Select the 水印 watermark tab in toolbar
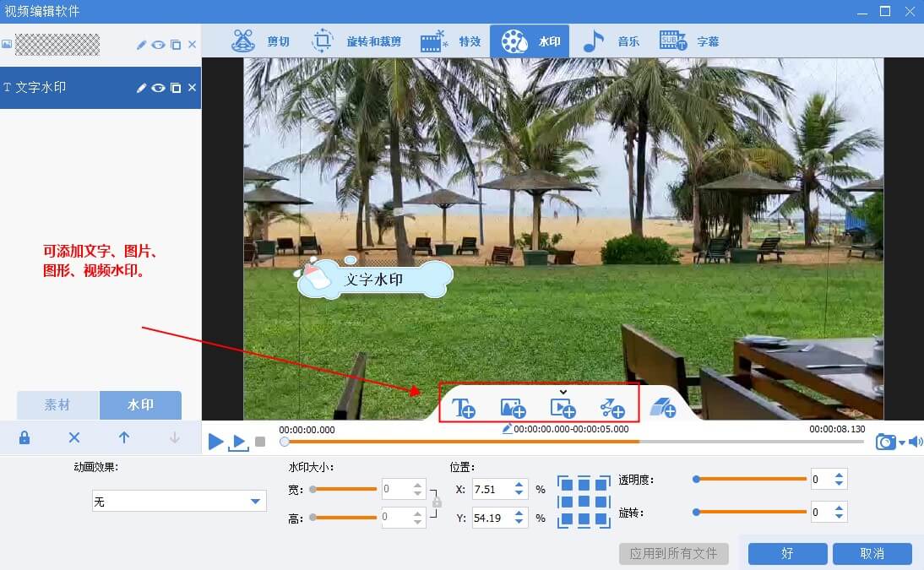Viewport: 924px width, 570px height. click(530, 41)
